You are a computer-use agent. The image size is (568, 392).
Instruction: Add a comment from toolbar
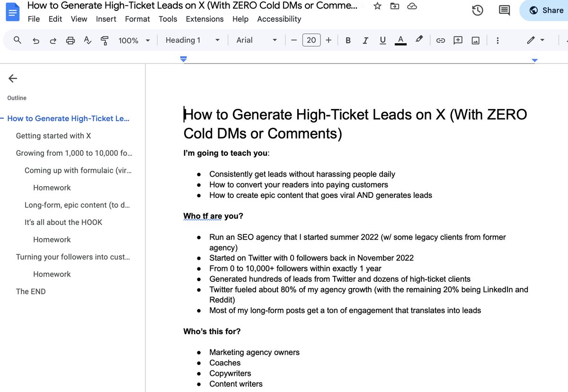pyautogui.click(x=458, y=41)
